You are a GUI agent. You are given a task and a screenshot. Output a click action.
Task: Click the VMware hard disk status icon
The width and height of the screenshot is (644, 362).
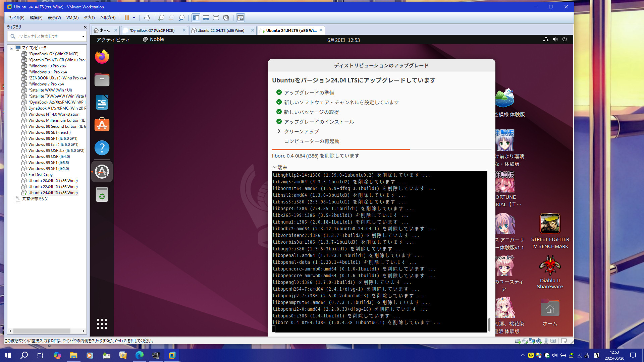[x=518, y=341]
